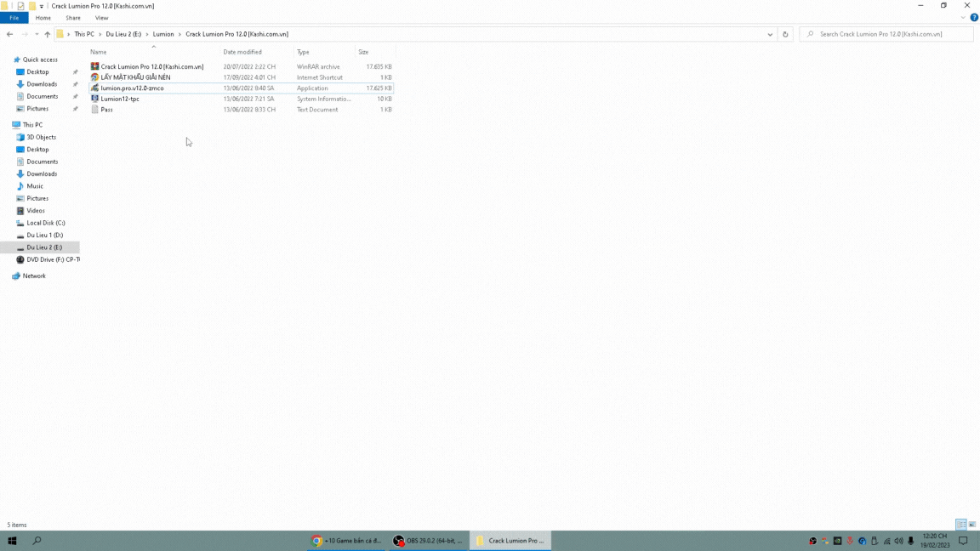Open pinned Desktop under Quick access
The width and height of the screenshot is (980, 551).
pyautogui.click(x=37, y=71)
